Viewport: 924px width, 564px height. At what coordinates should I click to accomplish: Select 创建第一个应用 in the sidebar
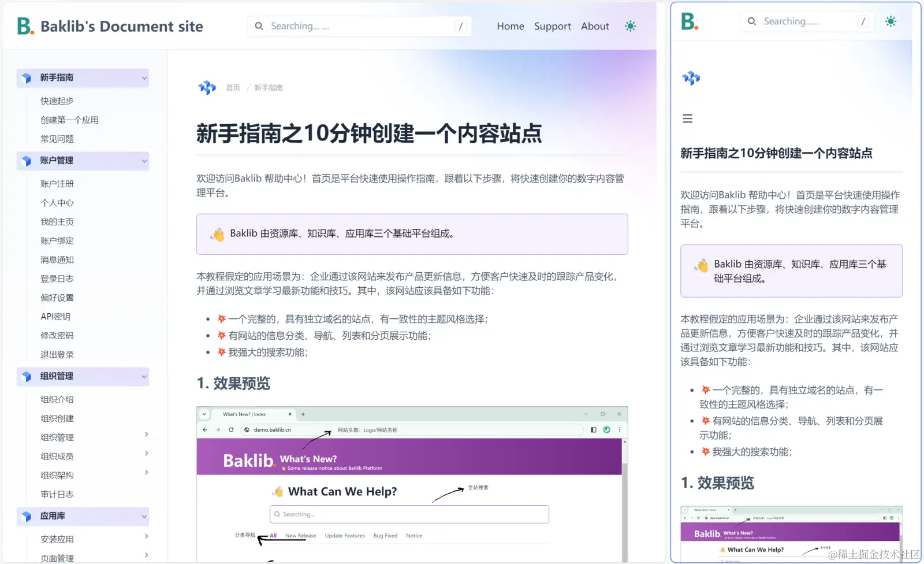(x=69, y=120)
